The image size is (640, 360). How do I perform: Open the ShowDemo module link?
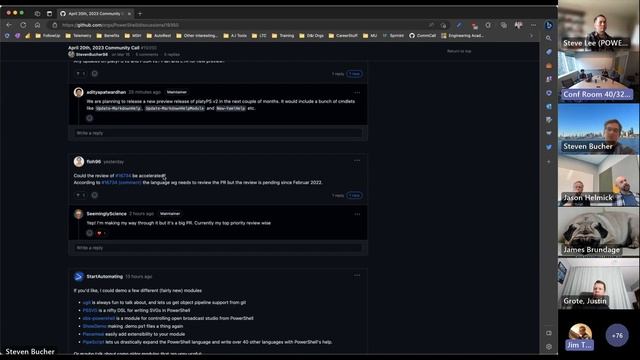pos(94,326)
